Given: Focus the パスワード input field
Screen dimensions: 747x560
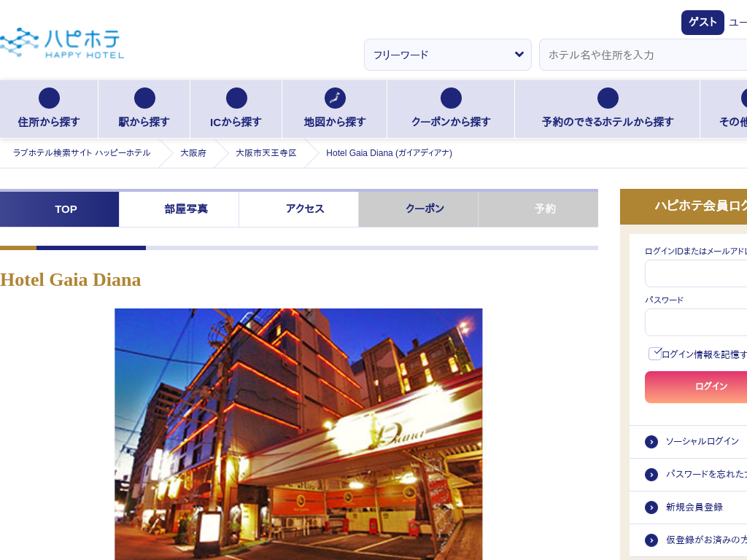Looking at the screenshot, I should tap(696, 322).
